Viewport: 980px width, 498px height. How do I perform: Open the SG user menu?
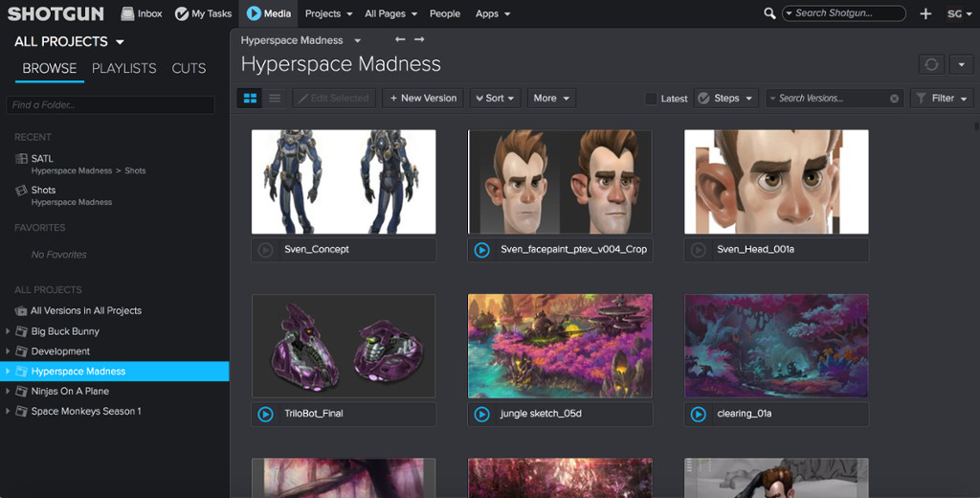[959, 13]
